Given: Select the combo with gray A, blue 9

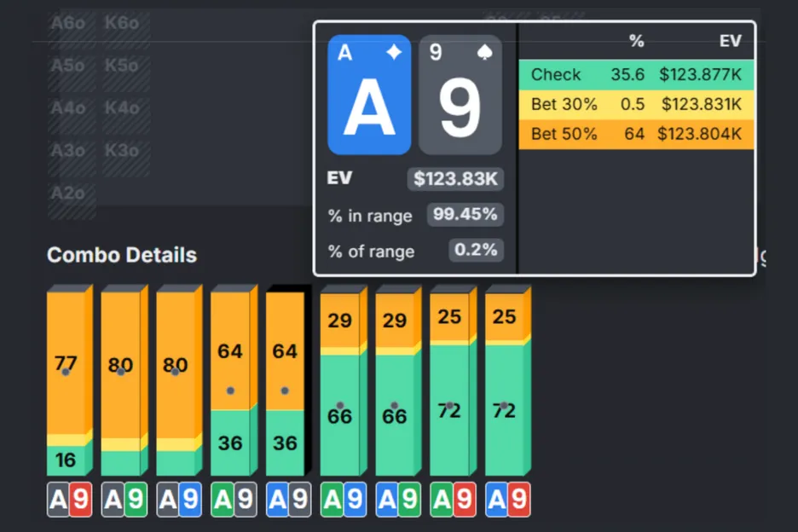Looking at the screenshot, I should (x=178, y=500).
